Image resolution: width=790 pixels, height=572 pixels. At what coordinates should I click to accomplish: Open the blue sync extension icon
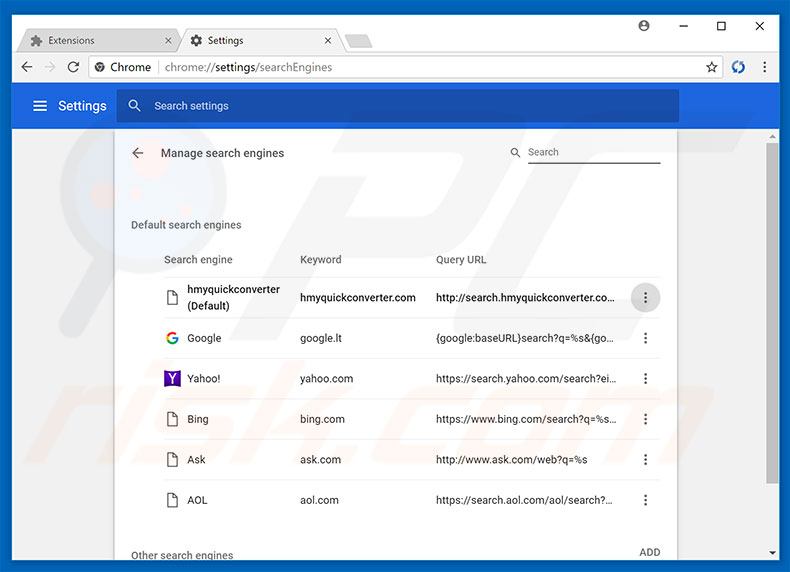tap(738, 67)
